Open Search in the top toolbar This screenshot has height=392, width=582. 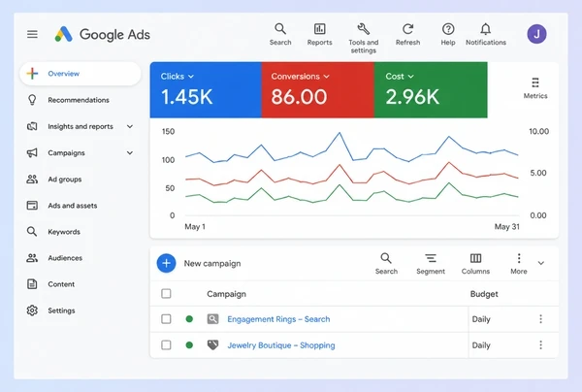[280, 35]
